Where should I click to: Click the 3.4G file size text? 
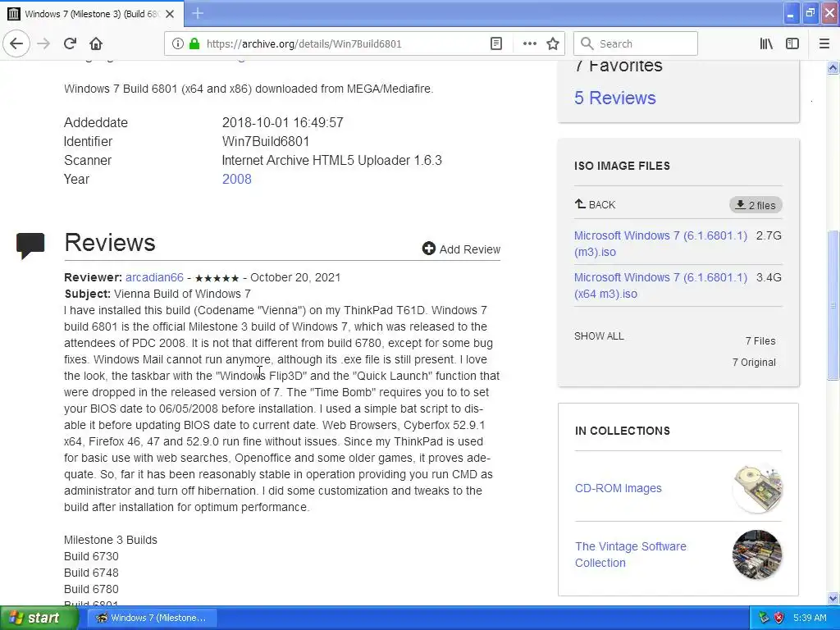(x=769, y=277)
